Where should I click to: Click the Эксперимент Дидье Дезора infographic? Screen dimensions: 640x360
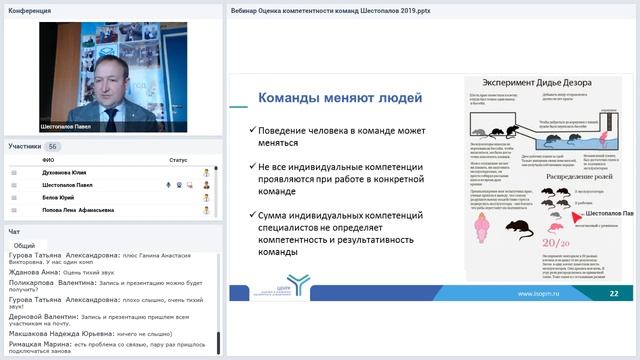(543, 178)
